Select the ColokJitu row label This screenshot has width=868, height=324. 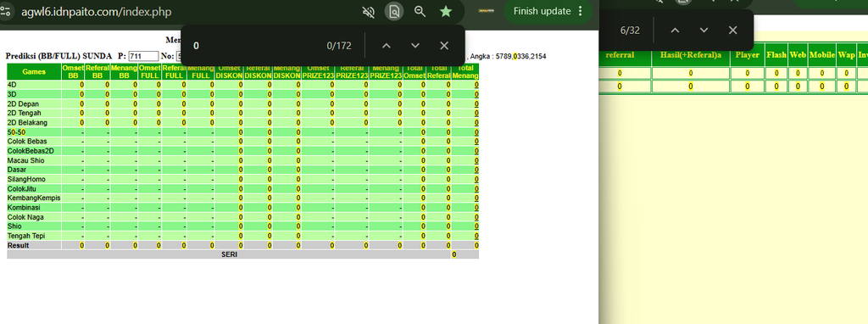(x=21, y=189)
